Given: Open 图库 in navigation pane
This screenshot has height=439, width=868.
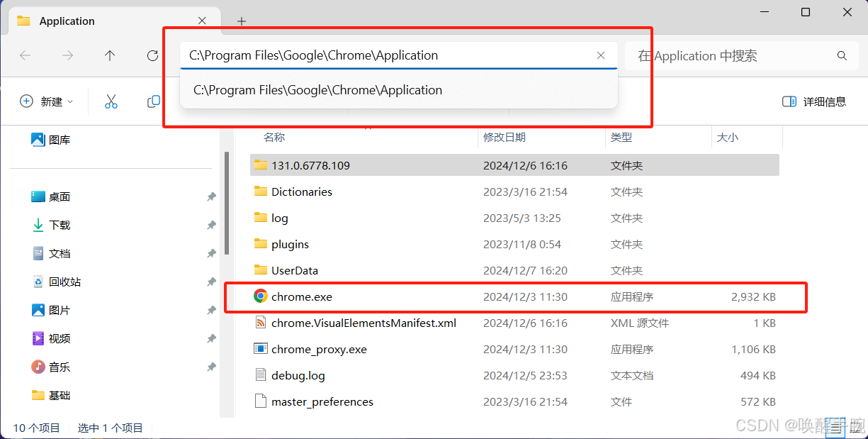Looking at the screenshot, I should 51,140.
